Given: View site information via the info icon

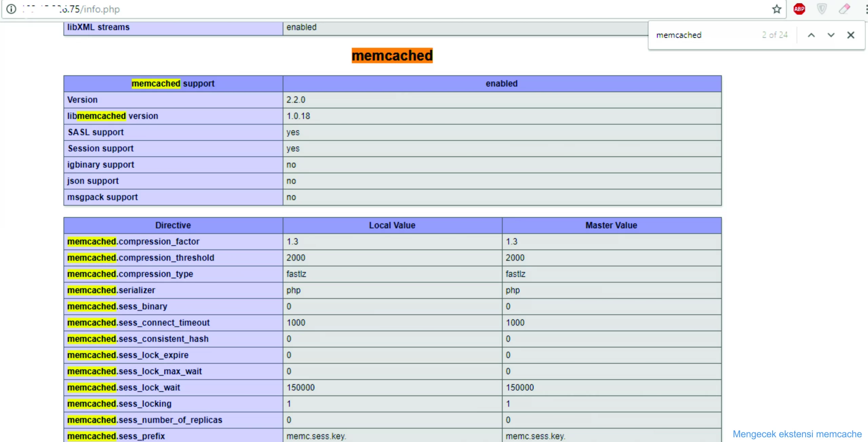Looking at the screenshot, I should point(11,9).
